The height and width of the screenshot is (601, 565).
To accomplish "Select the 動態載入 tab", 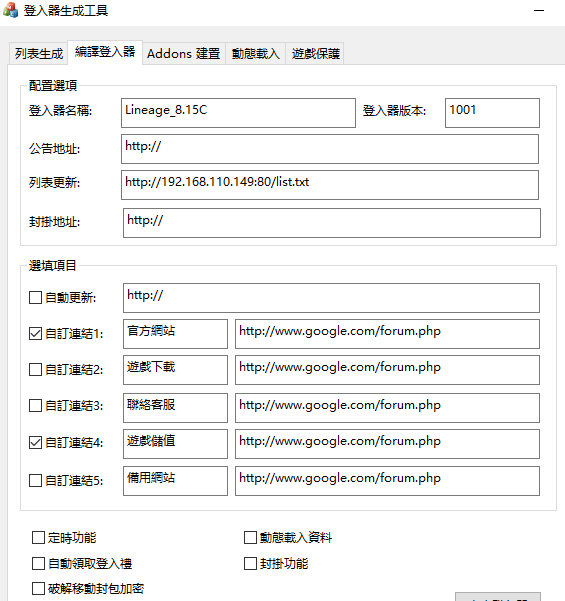I will (x=255, y=53).
